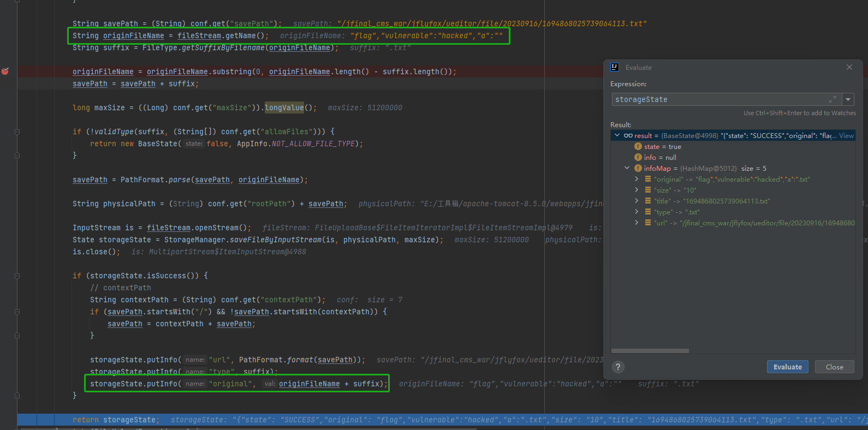The width and height of the screenshot is (868, 430).
Task: Click the map entry icon for "original"
Action: pyautogui.click(x=648, y=179)
